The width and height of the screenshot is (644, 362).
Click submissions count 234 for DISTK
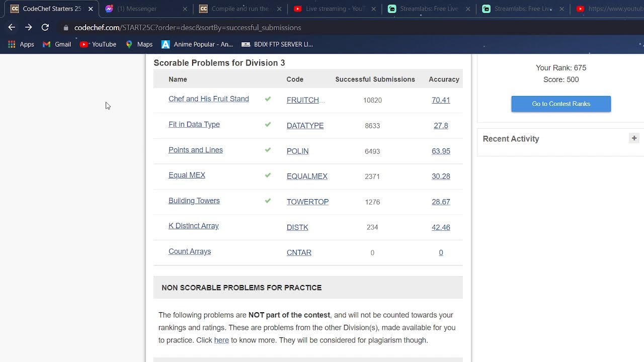[x=372, y=227]
